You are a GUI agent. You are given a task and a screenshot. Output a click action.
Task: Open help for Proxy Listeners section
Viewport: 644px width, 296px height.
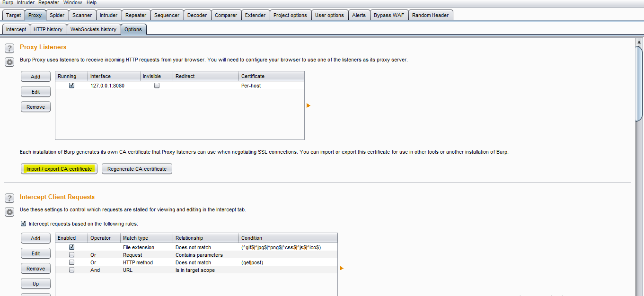pyautogui.click(x=9, y=48)
